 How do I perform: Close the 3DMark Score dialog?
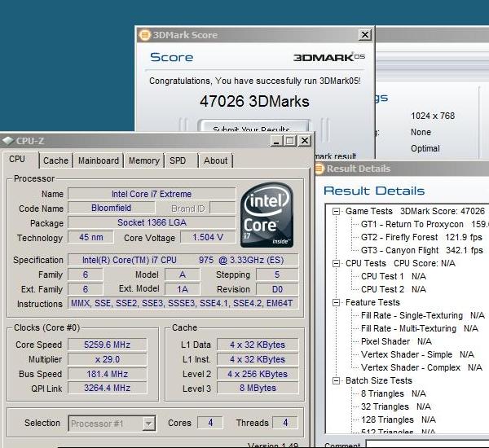click(x=365, y=34)
